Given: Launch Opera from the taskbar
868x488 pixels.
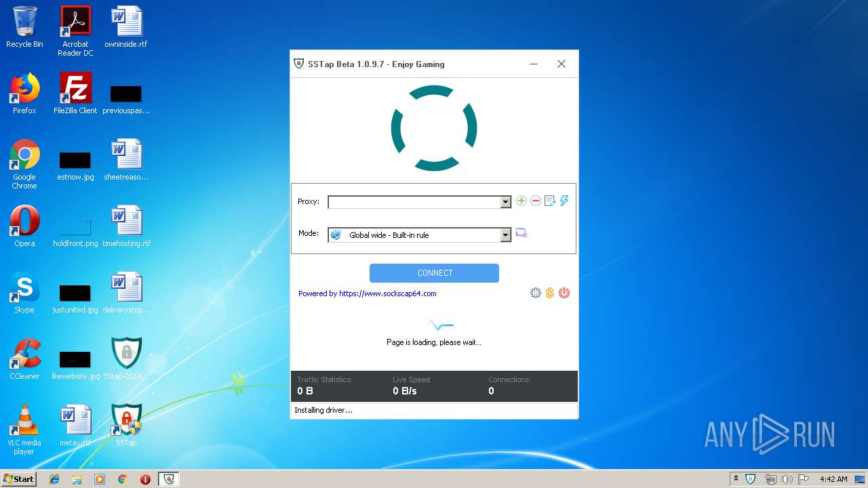Looking at the screenshot, I should click(145, 479).
